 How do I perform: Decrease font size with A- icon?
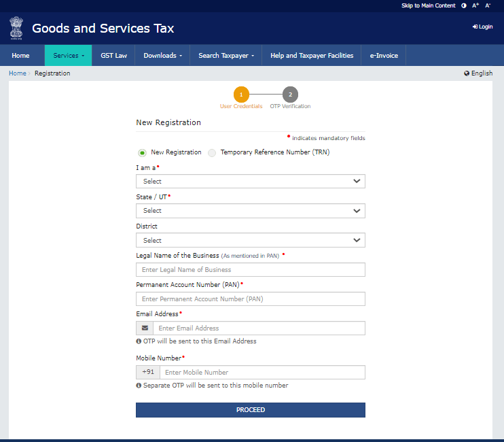tap(488, 5)
